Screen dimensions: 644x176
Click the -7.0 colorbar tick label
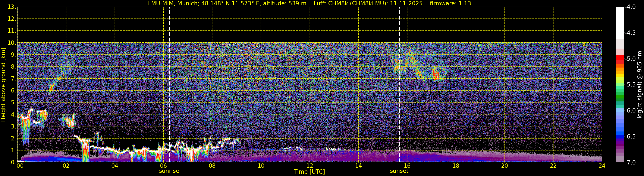(x=630, y=163)
